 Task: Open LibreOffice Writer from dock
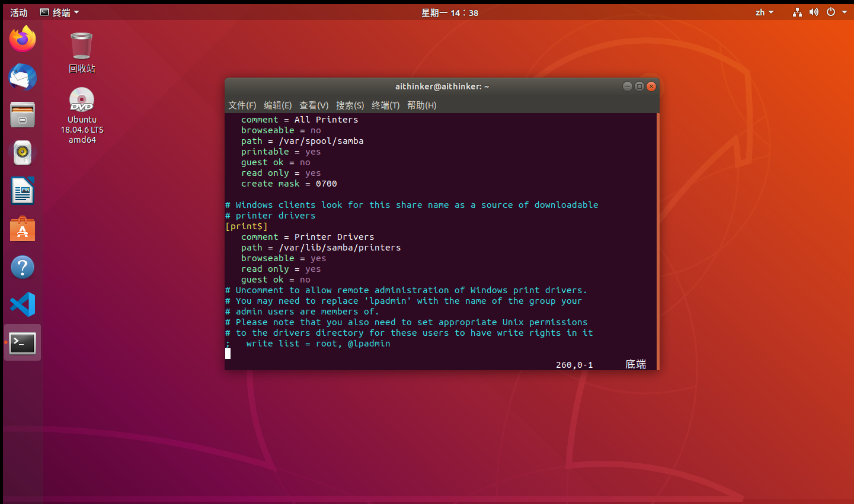point(23,191)
